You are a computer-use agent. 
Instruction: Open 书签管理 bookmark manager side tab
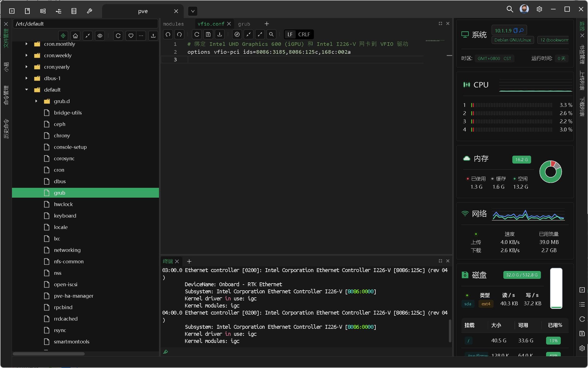(x=582, y=55)
